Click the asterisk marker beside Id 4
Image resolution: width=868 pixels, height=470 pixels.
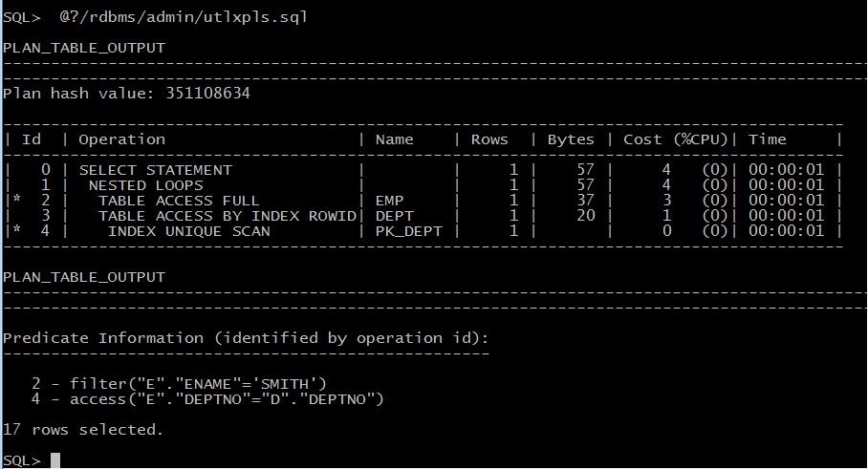click(17, 229)
